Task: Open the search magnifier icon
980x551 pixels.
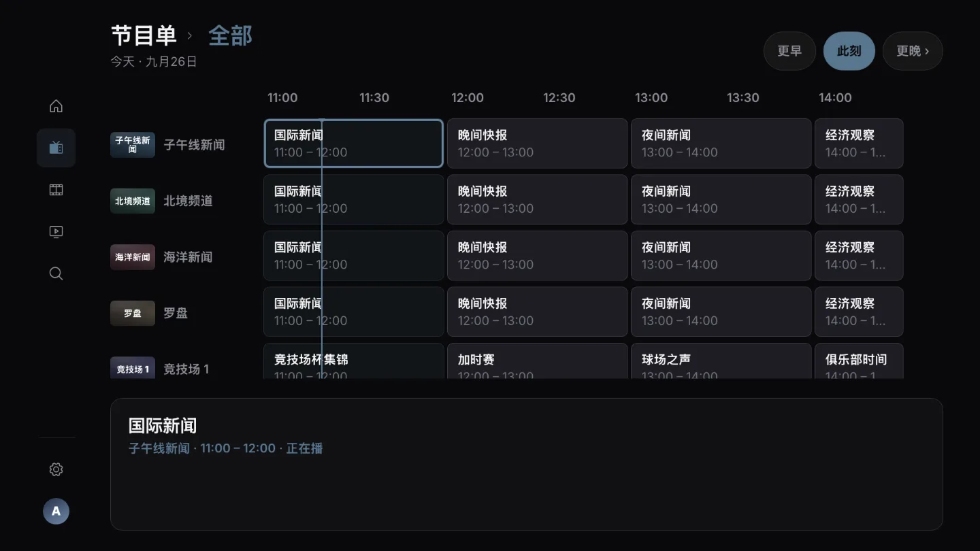Action: (x=56, y=273)
